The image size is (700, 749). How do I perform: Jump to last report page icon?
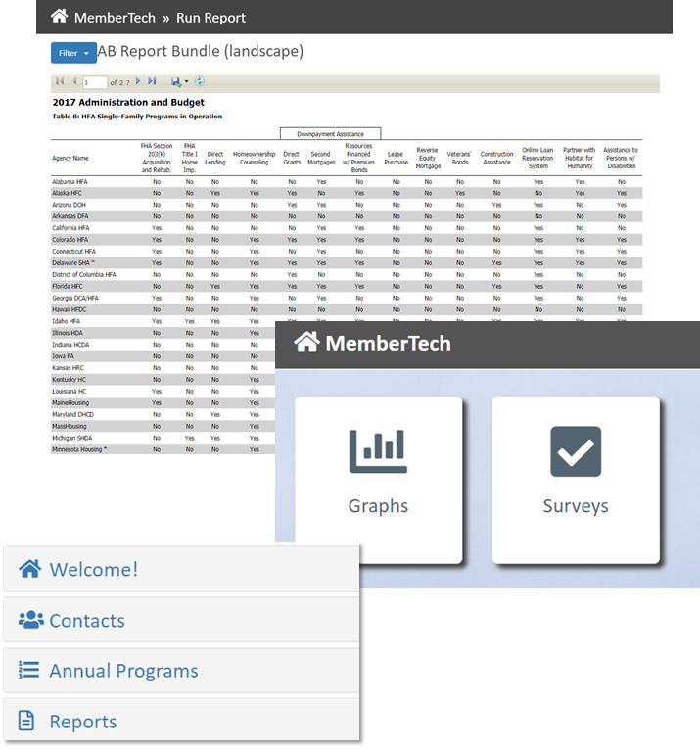[x=152, y=81]
